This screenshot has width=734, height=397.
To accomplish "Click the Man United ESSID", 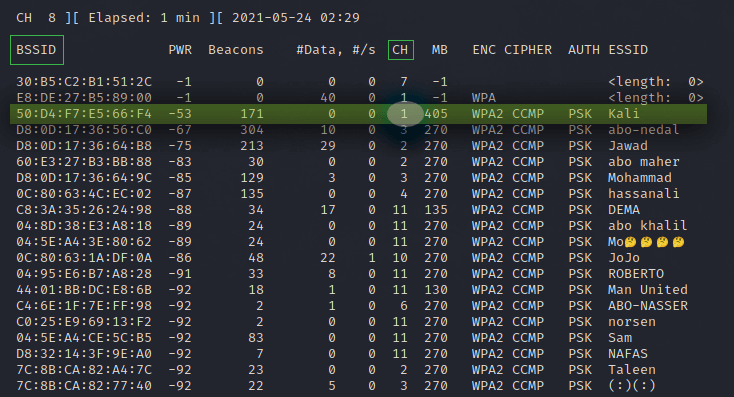I will coord(648,290).
